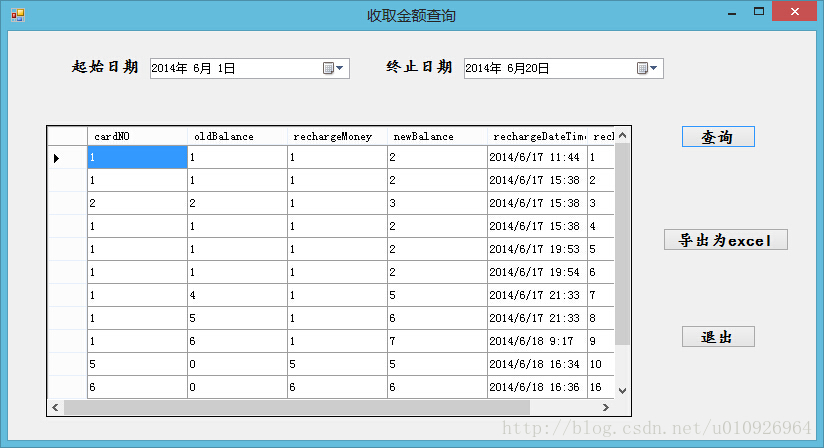Maximize the 收取金额查询 window
The height and width of the screenshot is (448, 824).
[760, 11]
